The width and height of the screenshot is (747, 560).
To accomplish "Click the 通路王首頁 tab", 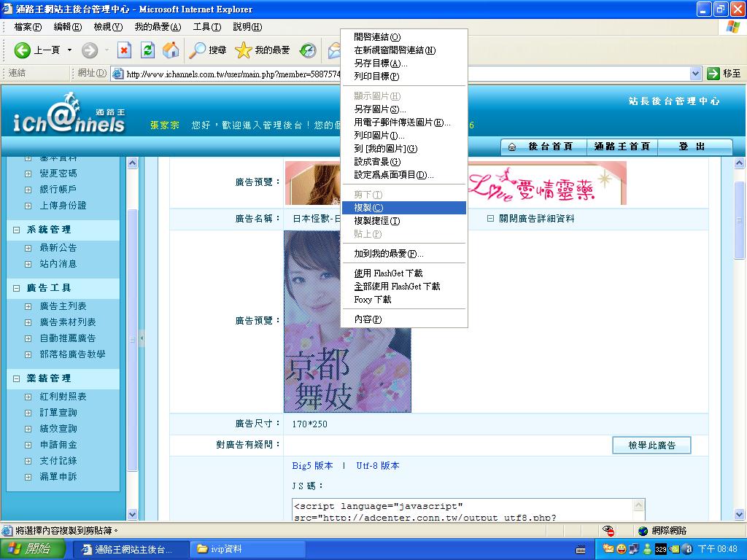I will tap(622, 147).
